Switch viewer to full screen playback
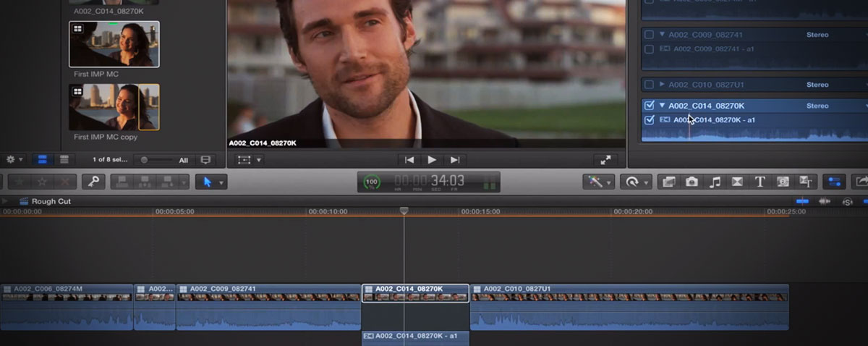Screen dimensions: 868x346 [605, 160]
